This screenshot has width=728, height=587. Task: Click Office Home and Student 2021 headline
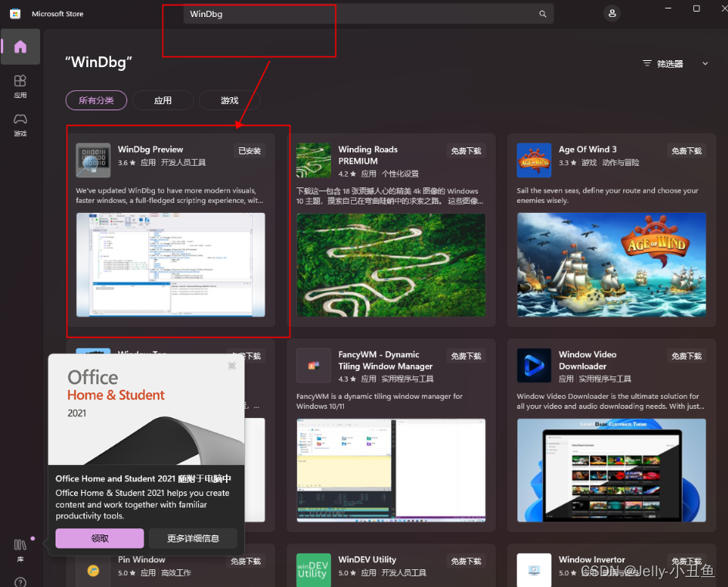pos(143,478)
